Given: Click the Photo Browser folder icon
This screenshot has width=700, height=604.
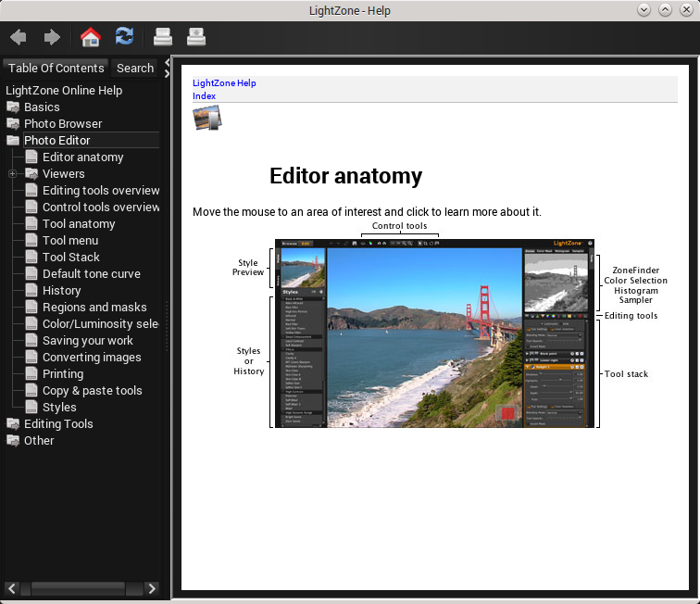Looking at the screenshot, I should click(x=13, y=124).
